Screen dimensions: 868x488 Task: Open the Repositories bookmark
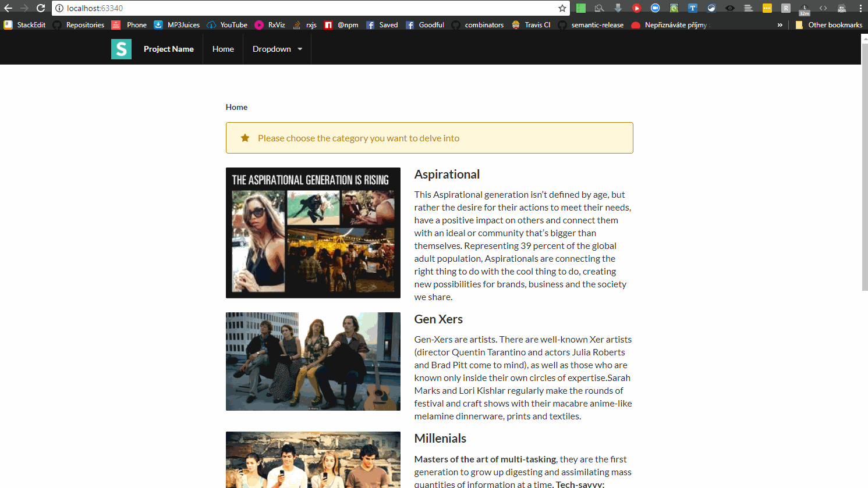tap(79, 25)
